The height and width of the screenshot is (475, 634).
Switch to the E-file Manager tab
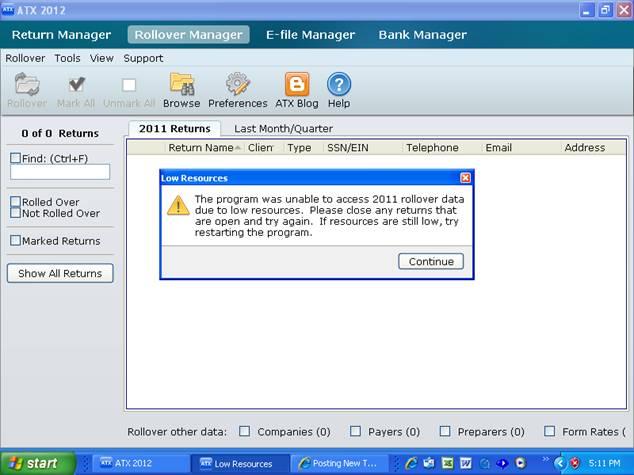click(x=311, y=35)
